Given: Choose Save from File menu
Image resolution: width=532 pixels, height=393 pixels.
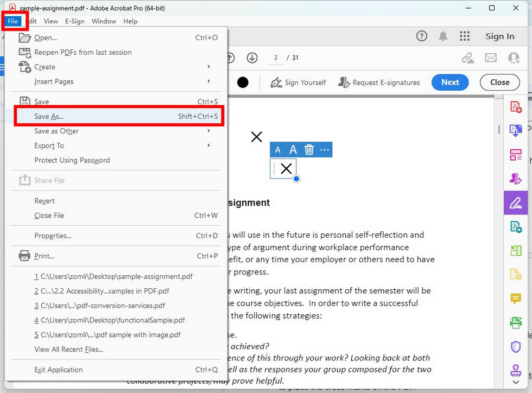Looking at the screenshot, I should 116,101.
